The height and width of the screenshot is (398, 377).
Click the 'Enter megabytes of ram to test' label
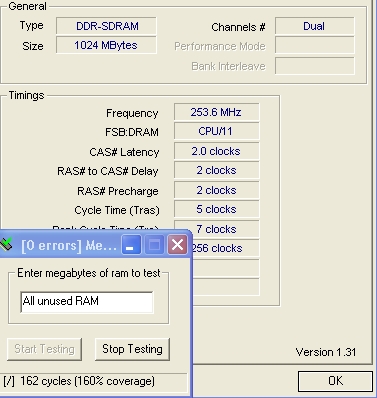click(x=89, y=273)
